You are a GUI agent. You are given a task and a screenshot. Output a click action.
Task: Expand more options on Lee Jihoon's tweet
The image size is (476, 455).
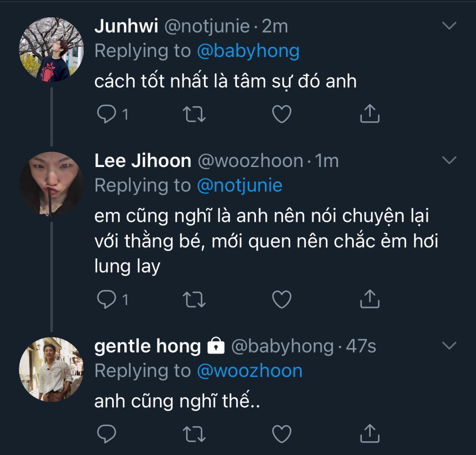(449, 161)
